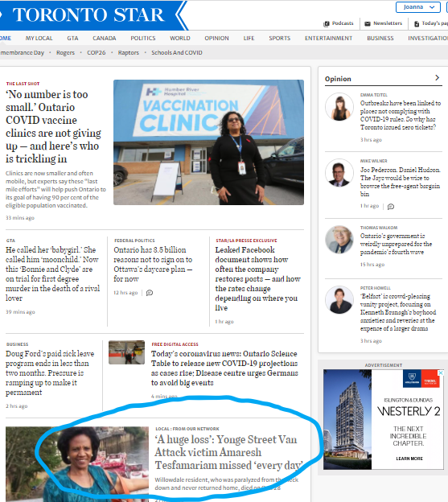Screen dimensions: 448x502
Task: Open Peter Howell's 'Belfast' review
Action: coord(398,312)
